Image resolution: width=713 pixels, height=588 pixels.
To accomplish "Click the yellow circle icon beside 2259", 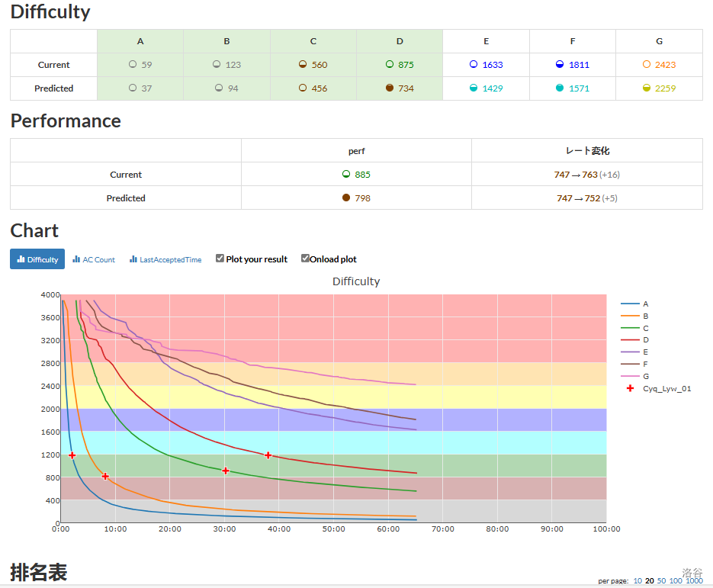I will coord(647,88).
